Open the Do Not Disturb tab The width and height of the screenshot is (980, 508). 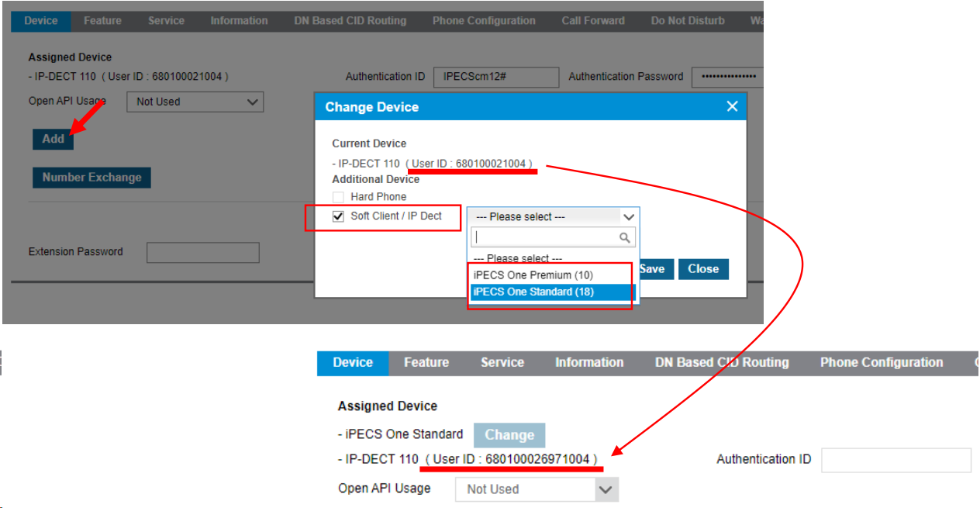[x=688, y=21]
